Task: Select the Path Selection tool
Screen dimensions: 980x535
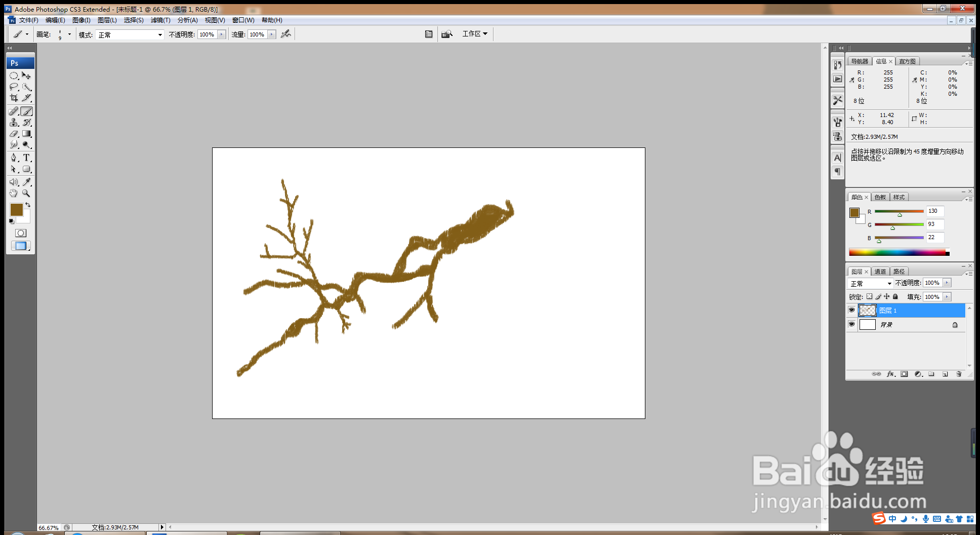Action: tap(14, 169)
